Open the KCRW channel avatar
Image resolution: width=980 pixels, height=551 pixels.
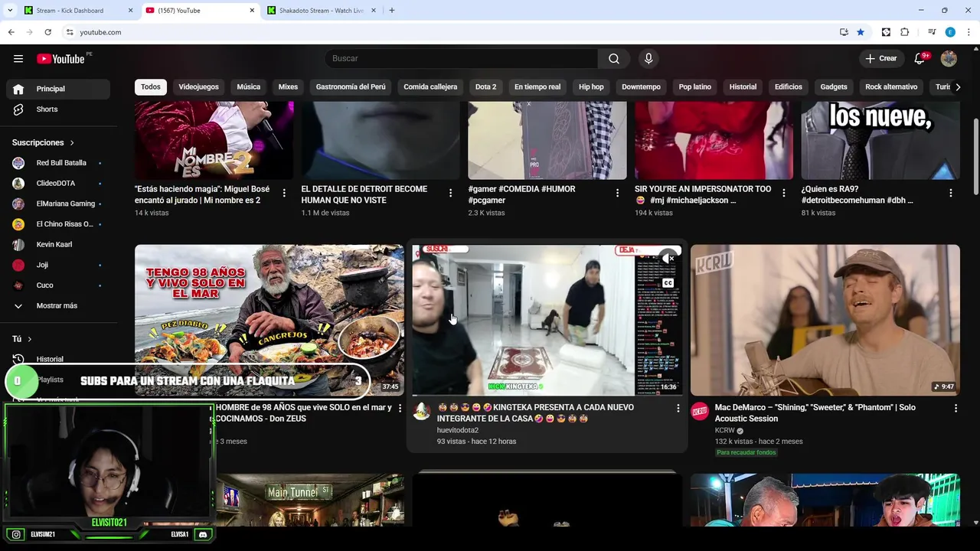[700, 412]
